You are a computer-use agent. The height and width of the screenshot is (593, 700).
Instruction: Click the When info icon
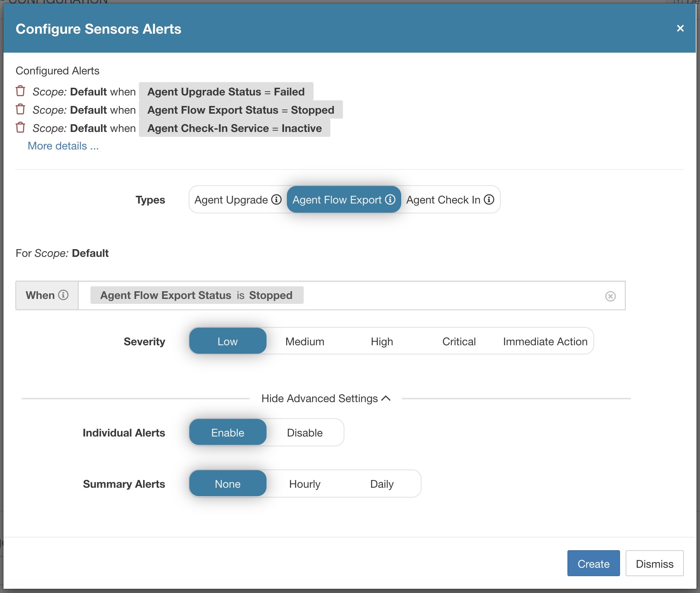pyautogui.click(x=63, y=295)
